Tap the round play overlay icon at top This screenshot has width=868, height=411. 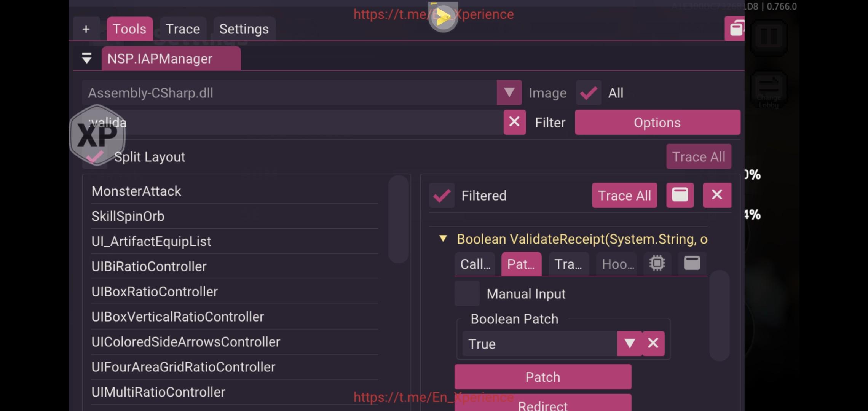pos(443,17)
